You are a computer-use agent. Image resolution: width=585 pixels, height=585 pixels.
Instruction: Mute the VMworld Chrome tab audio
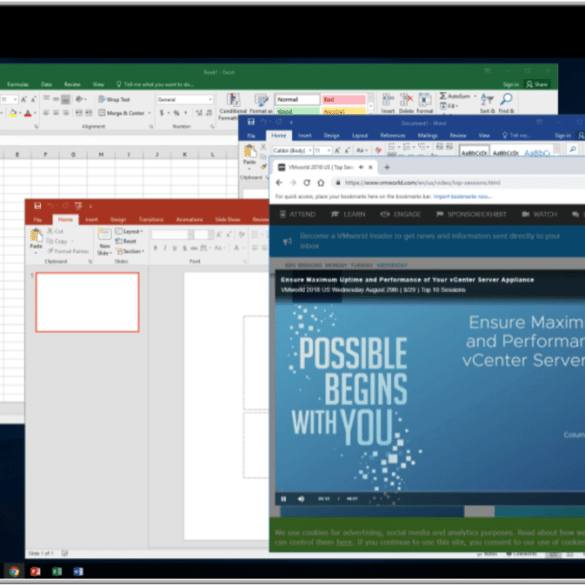coord(361,167)
